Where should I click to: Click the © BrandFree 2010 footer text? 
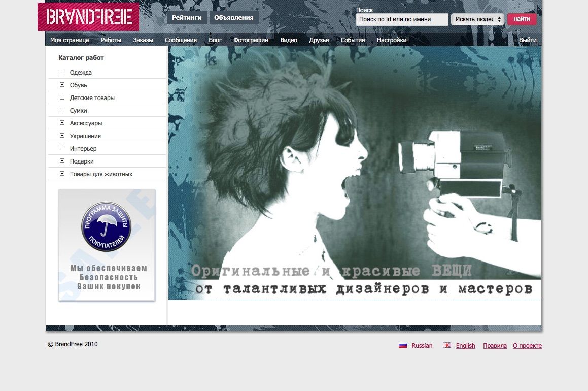coord(73,344)
